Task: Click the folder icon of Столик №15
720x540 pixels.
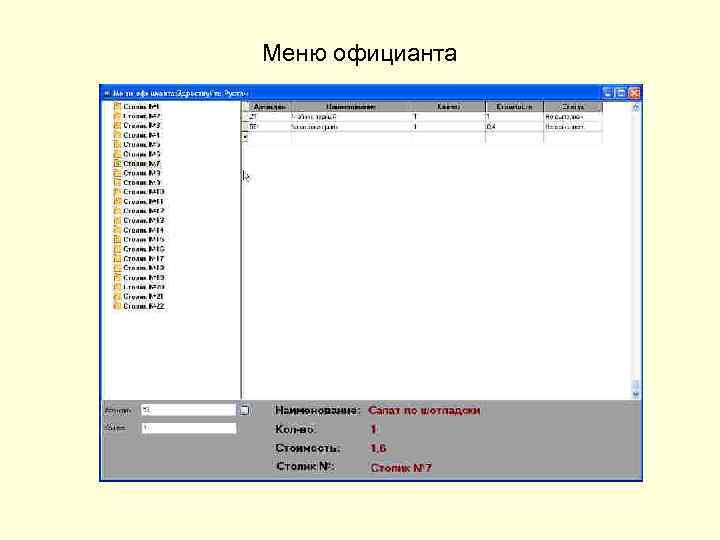Action: pyautogui.click(x=117, y=240)
